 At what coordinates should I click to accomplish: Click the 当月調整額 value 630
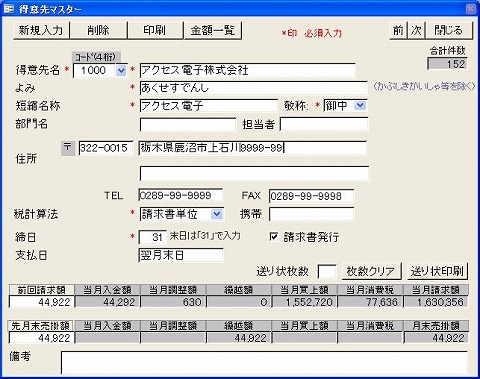point(173,302)
